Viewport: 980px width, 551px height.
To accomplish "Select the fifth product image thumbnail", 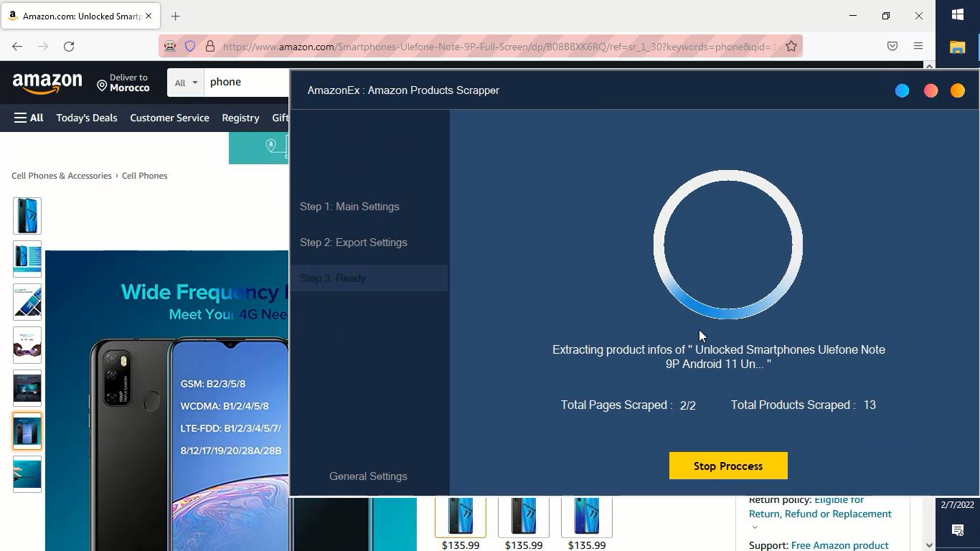I will click(x=27, y=388).
